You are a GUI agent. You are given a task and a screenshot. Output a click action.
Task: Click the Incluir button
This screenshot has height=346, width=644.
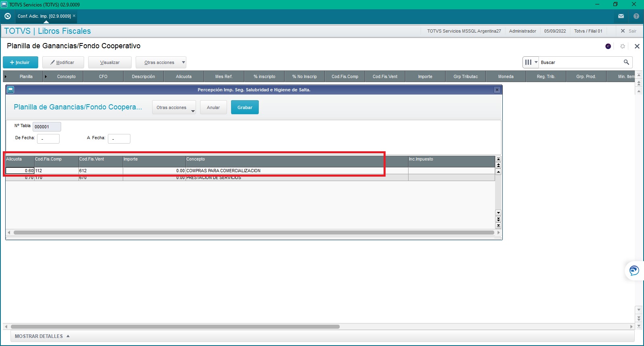(x=21, y=62)
